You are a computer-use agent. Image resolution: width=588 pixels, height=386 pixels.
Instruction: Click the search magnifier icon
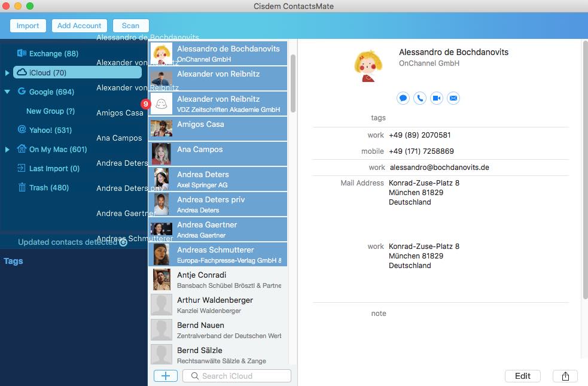tap(194, 376)
